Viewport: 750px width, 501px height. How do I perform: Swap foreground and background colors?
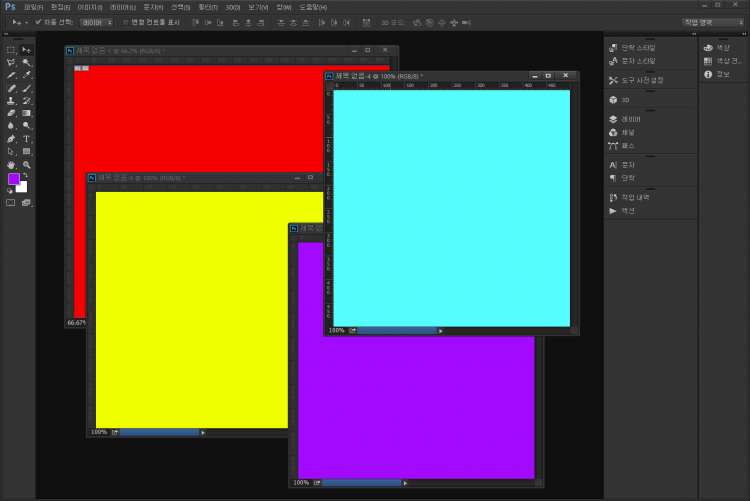pyautogui.click(x=26, y=175)
